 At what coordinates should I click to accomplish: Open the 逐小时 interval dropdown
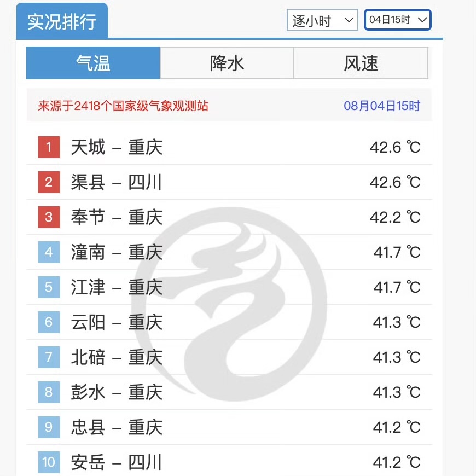click(322, 20)
